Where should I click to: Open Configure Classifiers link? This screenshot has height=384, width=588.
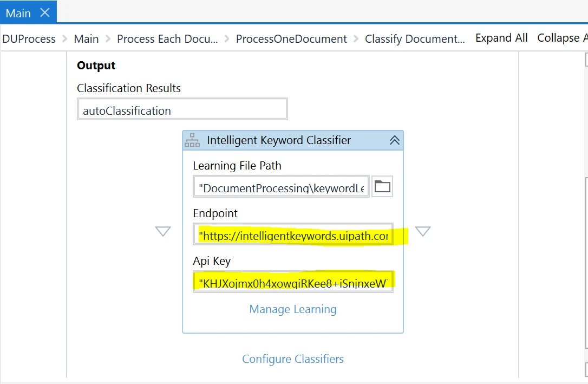click(293, 359)
